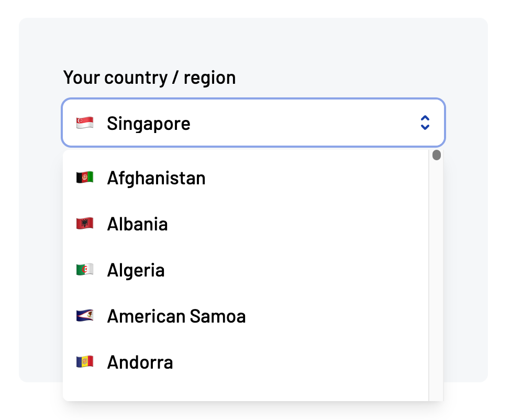Click the American Samoa flag icon
The width and height of the screenshot is (511, 420).
coord(84,316)
